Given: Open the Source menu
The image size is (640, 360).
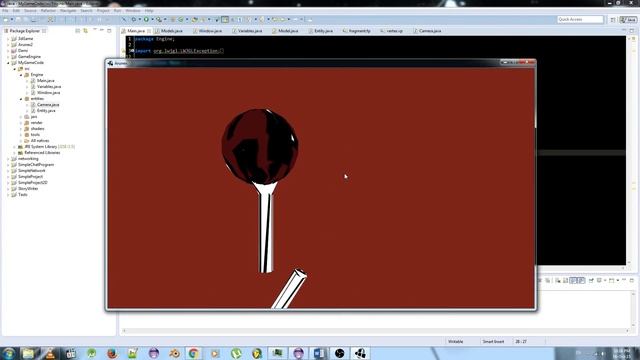Looking at the screenshot, I should 30,11.
